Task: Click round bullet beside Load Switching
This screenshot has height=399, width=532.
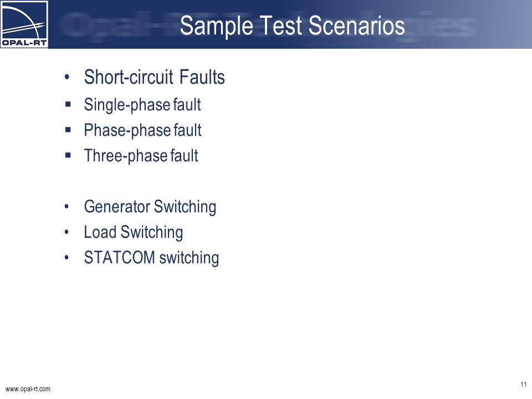Action: (67, 232)
